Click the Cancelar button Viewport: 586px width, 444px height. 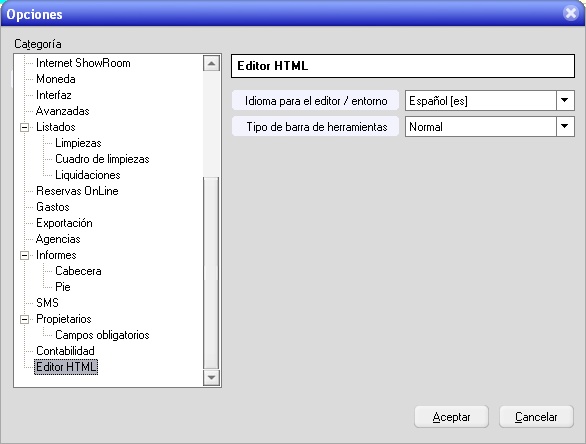pyautogui.click(x=536, y=417)
